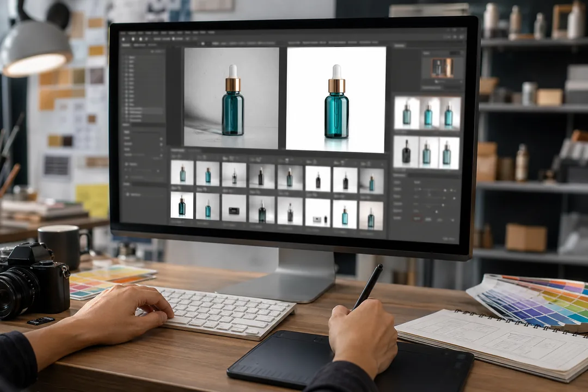The height and width of the screenshot is (392, 588).
Task: Select the large after image with white background
Action: click(x=336, y=100)
